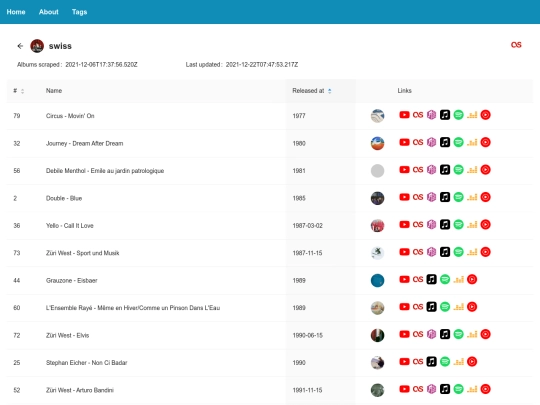
Task: Select the album name Circus - Movin' On
Action: pyautogui.click(x=70, y=116)
